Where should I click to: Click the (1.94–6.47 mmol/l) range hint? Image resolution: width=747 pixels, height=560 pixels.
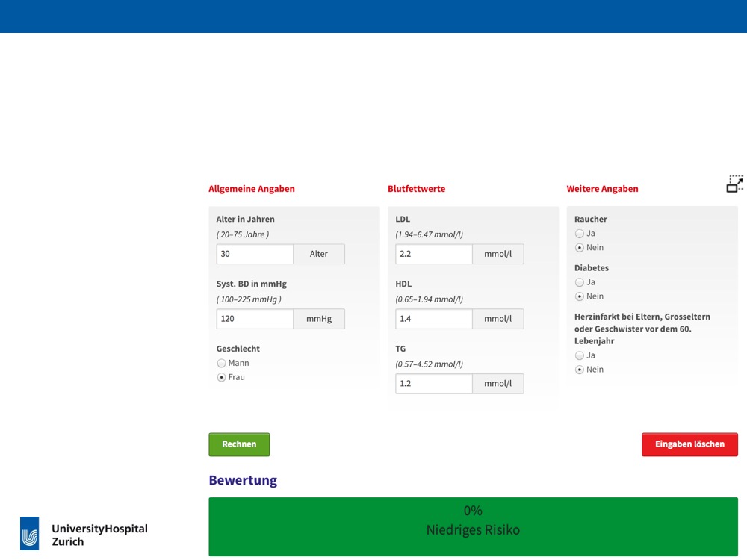[x=430, y=234]
